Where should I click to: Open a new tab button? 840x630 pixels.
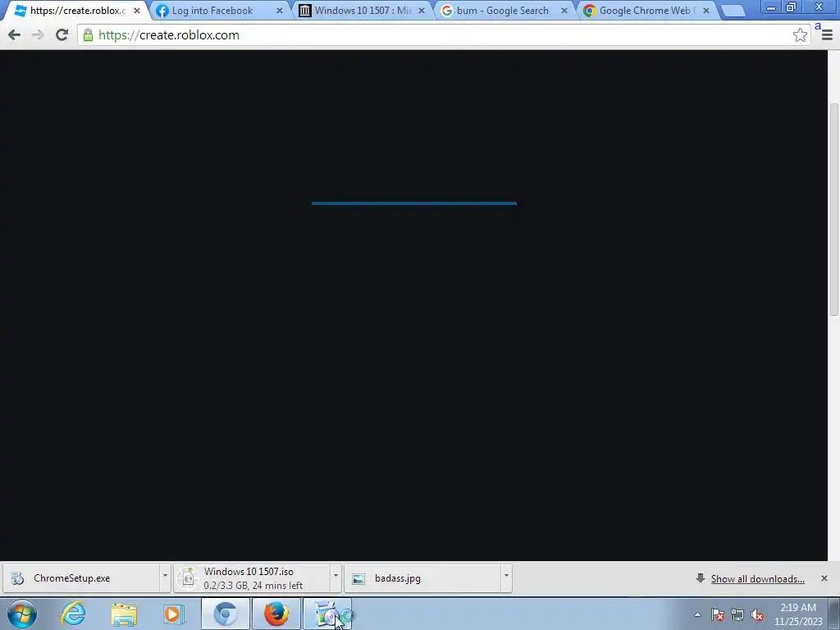[x=733, y=11]
